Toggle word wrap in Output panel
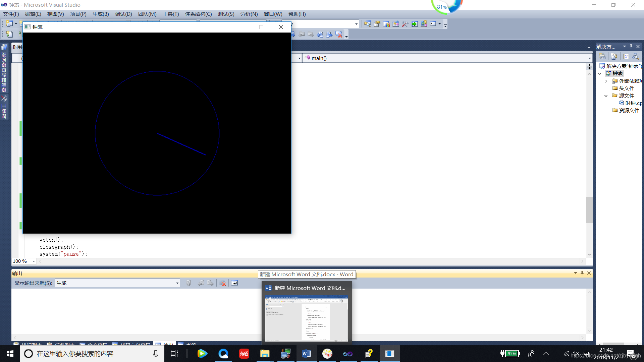This screenshot has height=362, width=644. (234, 283)
